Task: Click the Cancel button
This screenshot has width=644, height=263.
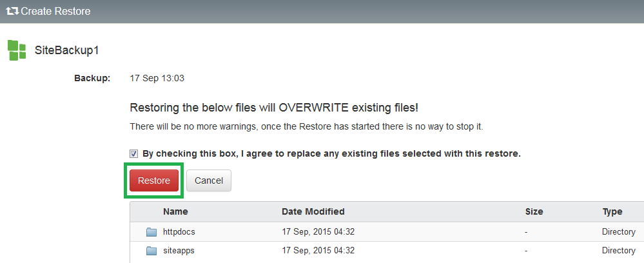Action: (209, 180)
